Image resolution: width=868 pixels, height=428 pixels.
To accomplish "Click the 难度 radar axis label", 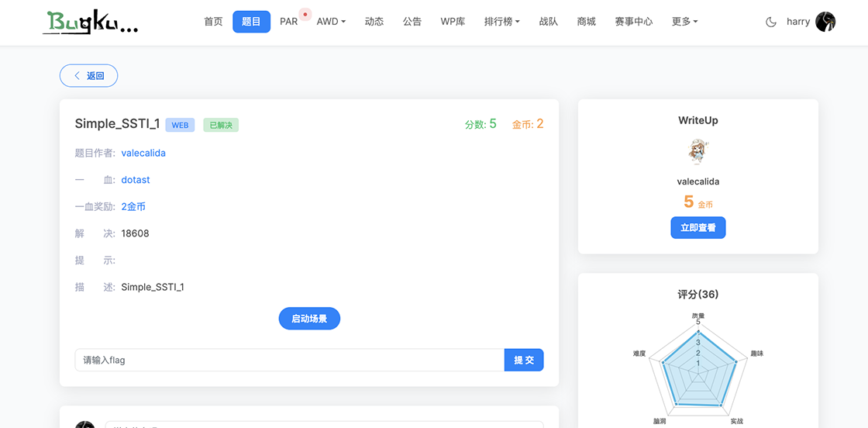I will point(639,354).
